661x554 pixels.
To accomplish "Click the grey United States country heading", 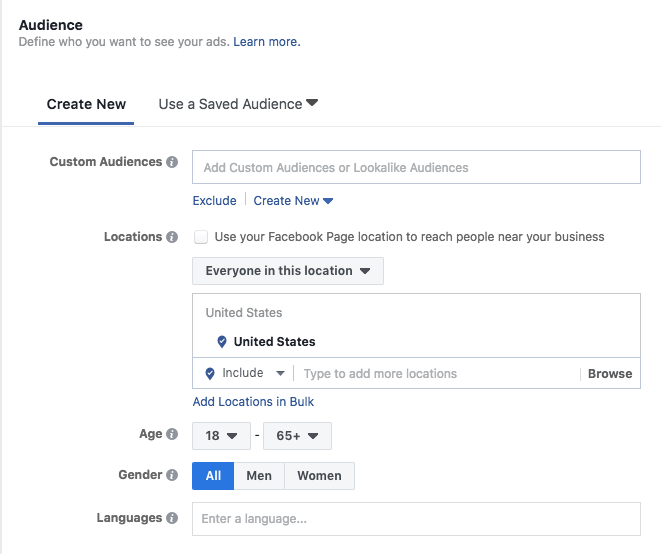I will click(244, 313).
